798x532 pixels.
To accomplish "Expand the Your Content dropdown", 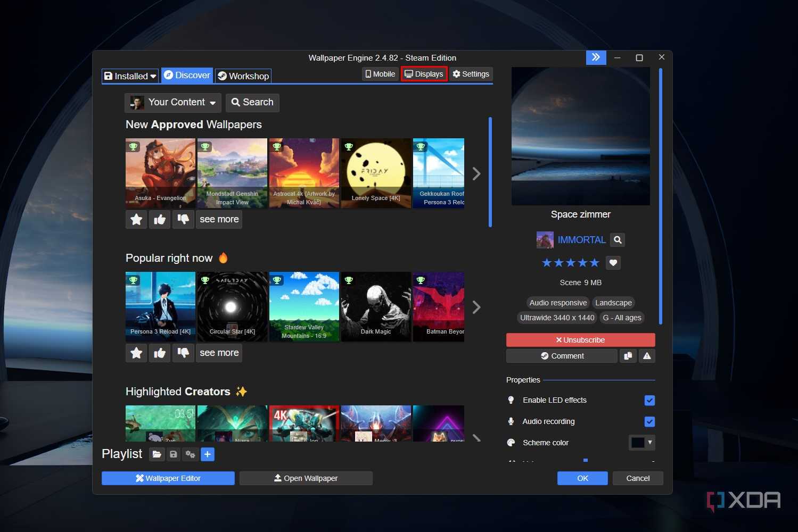I will pyautogui.click(x=173, y=103).
